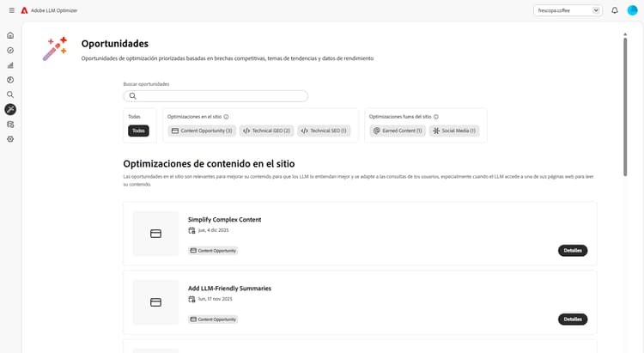Click the vertical page scrollbar thumb
644x353 pixels.
click(625, 107)
